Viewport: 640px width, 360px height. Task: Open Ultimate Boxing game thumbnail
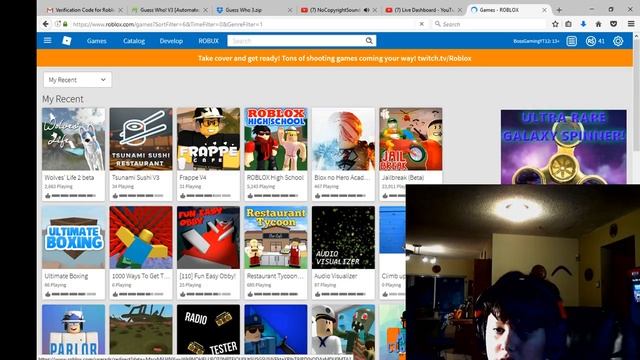[x=73, y=238]
